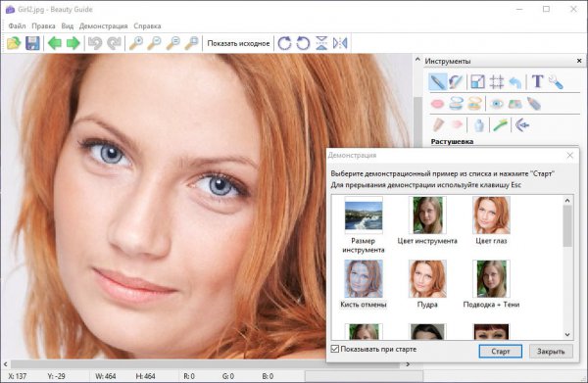588x383 pixels.
Task: Click the X: 137 status bar value
Action: (18, 376)
